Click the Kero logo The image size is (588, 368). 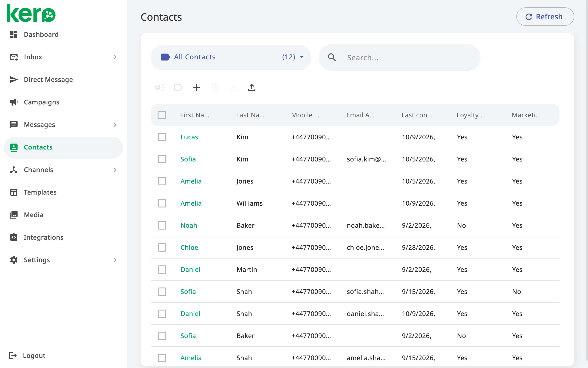click(x=31, y=13)
